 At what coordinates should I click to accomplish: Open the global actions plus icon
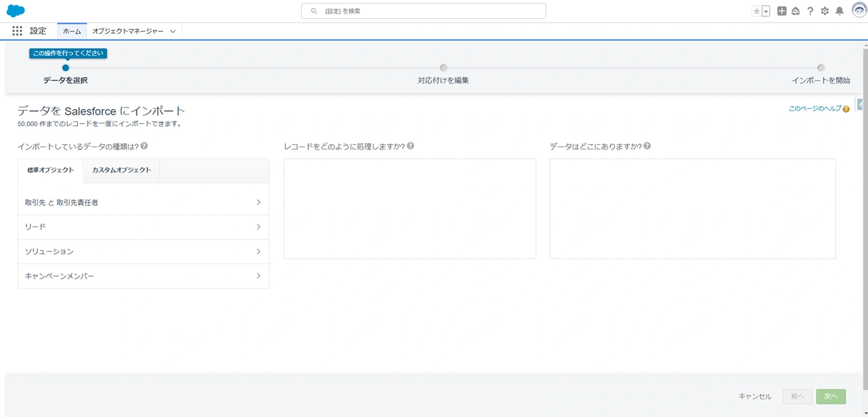tap(782, 11)
